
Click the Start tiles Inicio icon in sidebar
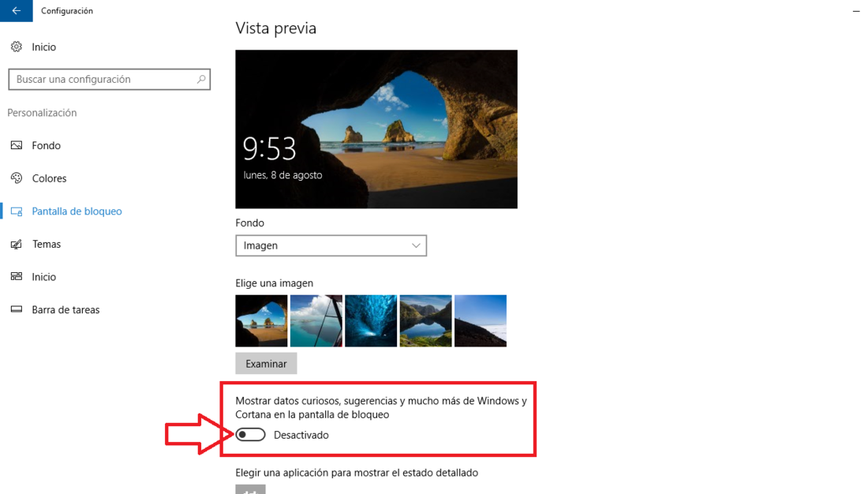[17, 276]
